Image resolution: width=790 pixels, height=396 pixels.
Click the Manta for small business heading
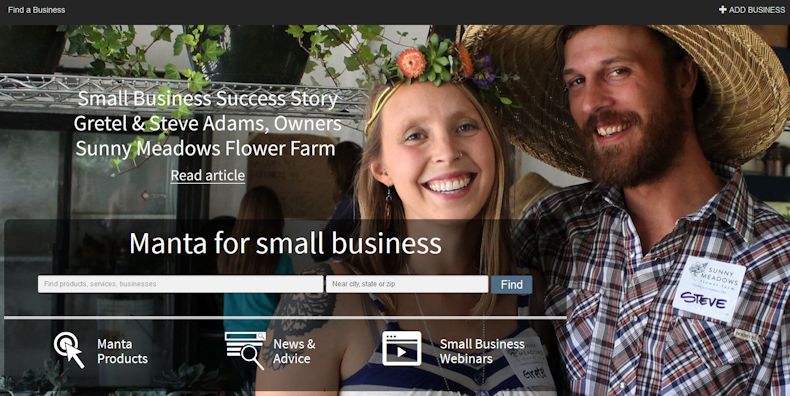(285, 243)
